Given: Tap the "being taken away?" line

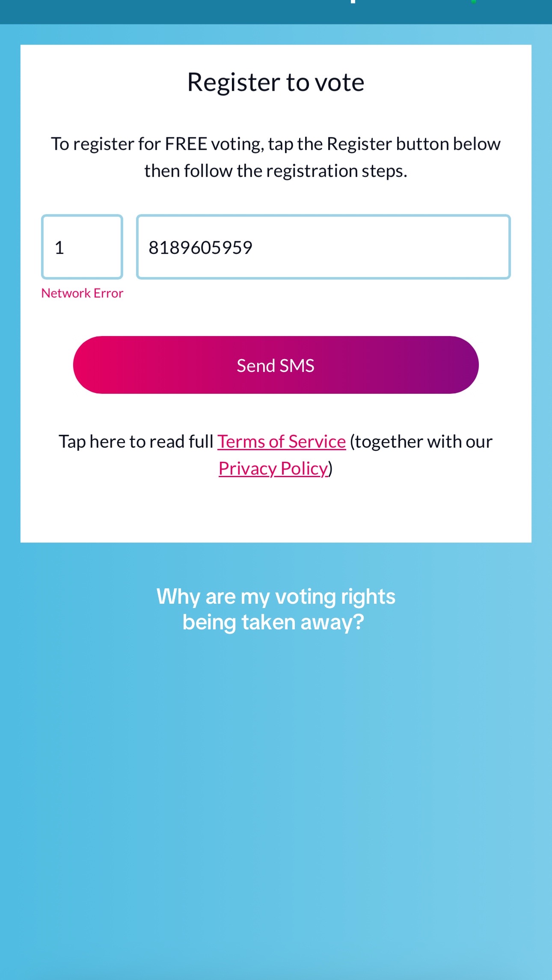Looking at the screenshot, I should [x=273, y=622].
